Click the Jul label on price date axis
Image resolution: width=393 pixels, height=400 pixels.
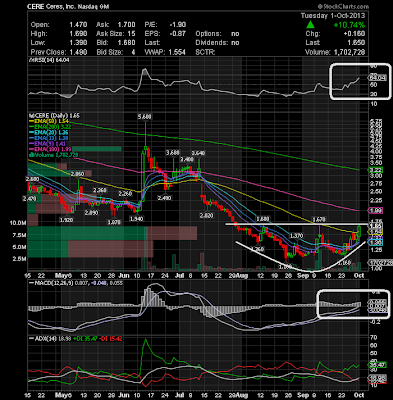[x=179, y=276]
